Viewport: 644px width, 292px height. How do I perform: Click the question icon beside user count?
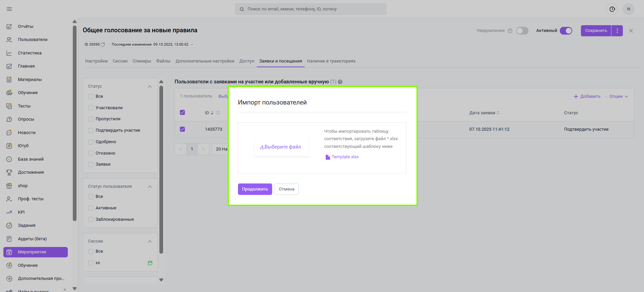(340, 82)
